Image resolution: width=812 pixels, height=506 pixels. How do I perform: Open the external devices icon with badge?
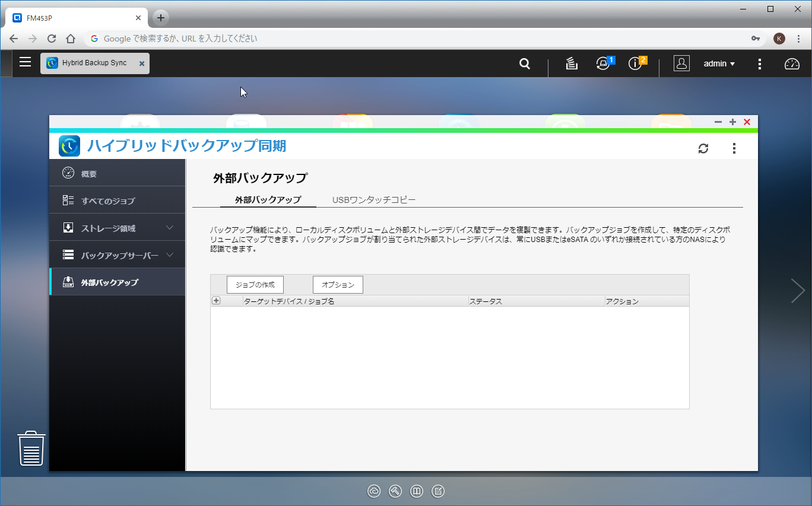click(603, 64)
